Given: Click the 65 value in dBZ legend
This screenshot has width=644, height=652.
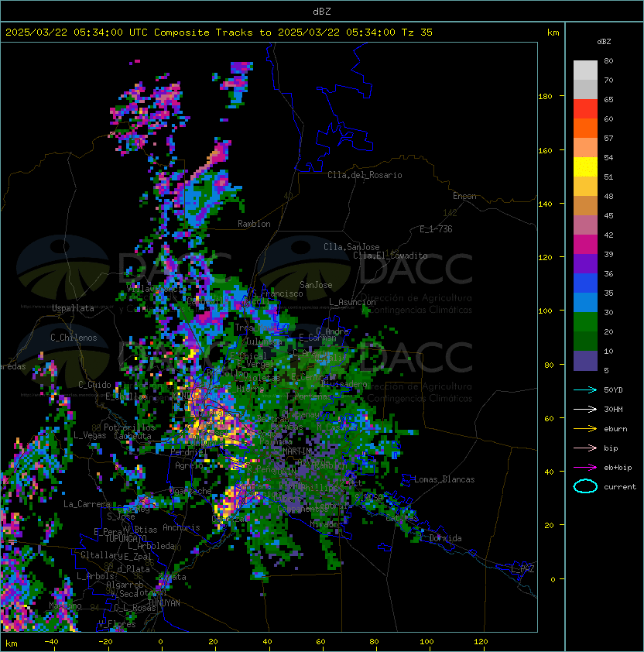Looking at the screenshot, I should point(608,99).
